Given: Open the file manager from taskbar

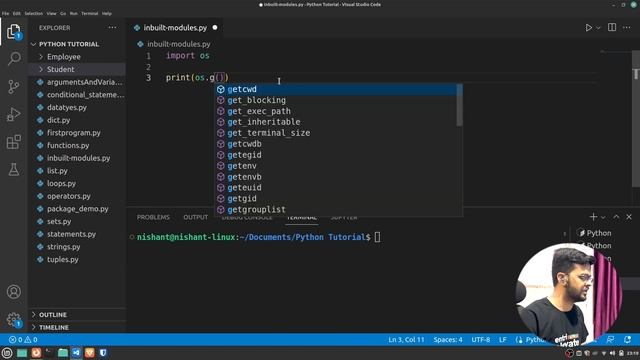Looking at the screenshot, I should coord(63,353).
